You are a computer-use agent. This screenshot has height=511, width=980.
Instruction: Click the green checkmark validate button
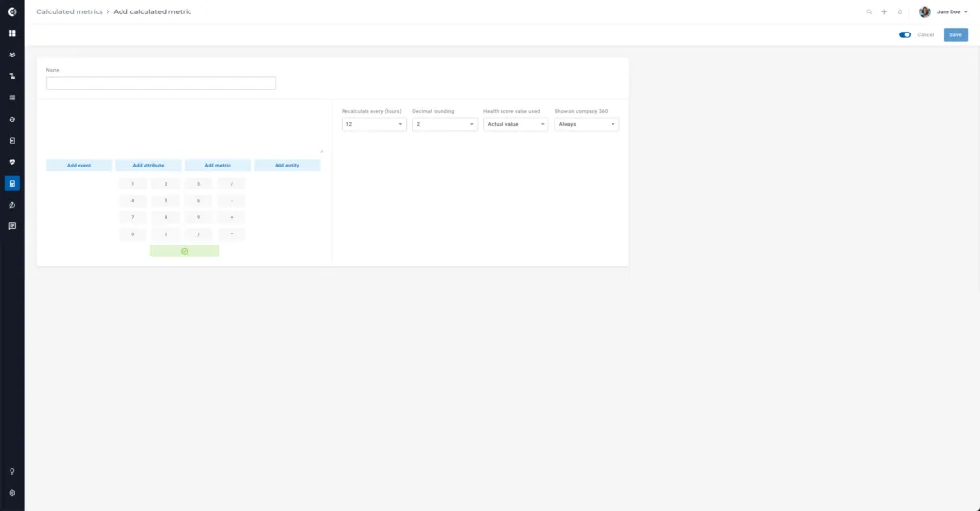pyautogui.click(x=185, y=251)
